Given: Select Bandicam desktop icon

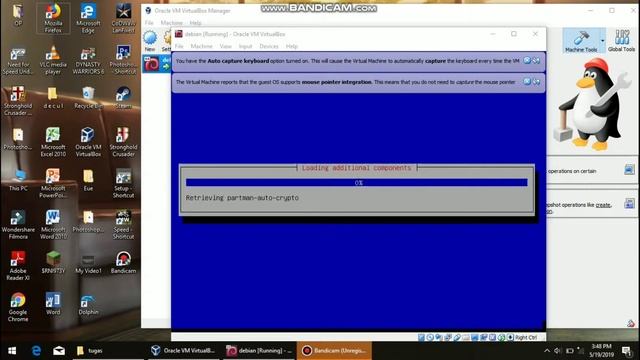Looking at the screenshot, I should 123,262.
